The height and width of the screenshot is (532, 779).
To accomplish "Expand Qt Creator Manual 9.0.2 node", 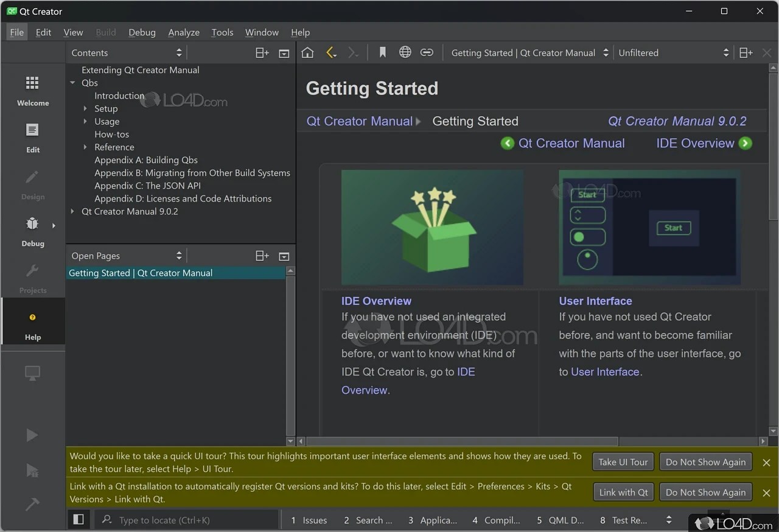I will coord(73,211).
